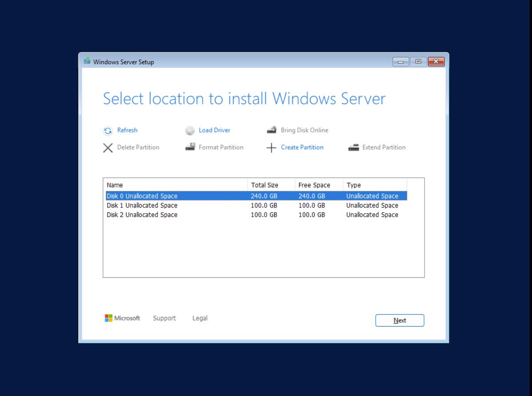
Task: Maximize the Windows Server Setup window
Action: click(418, 61)
